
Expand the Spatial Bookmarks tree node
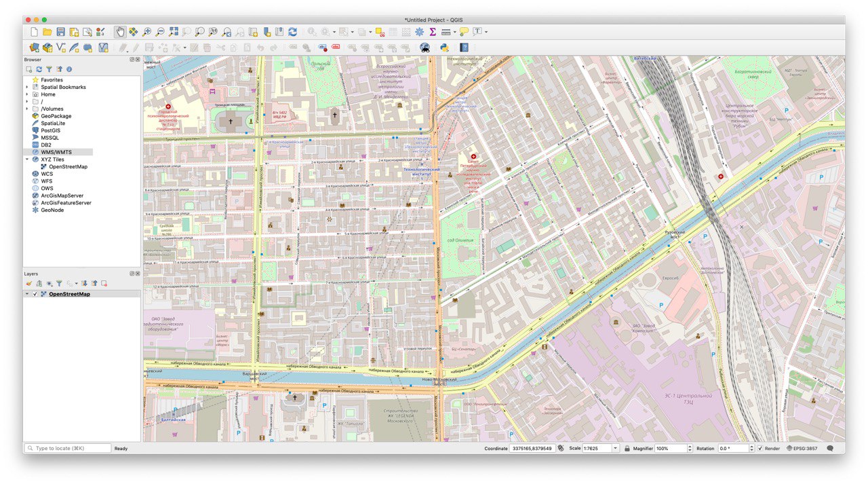pos(27,87)
